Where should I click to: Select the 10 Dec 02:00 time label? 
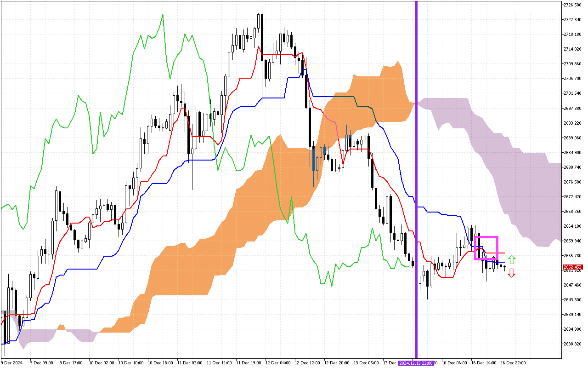[x=102, y=363]
